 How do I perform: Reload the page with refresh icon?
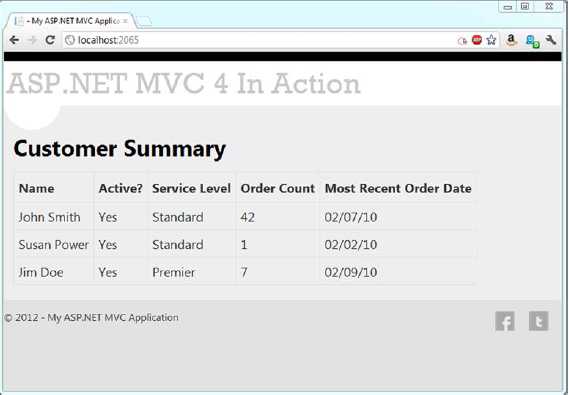50,40
